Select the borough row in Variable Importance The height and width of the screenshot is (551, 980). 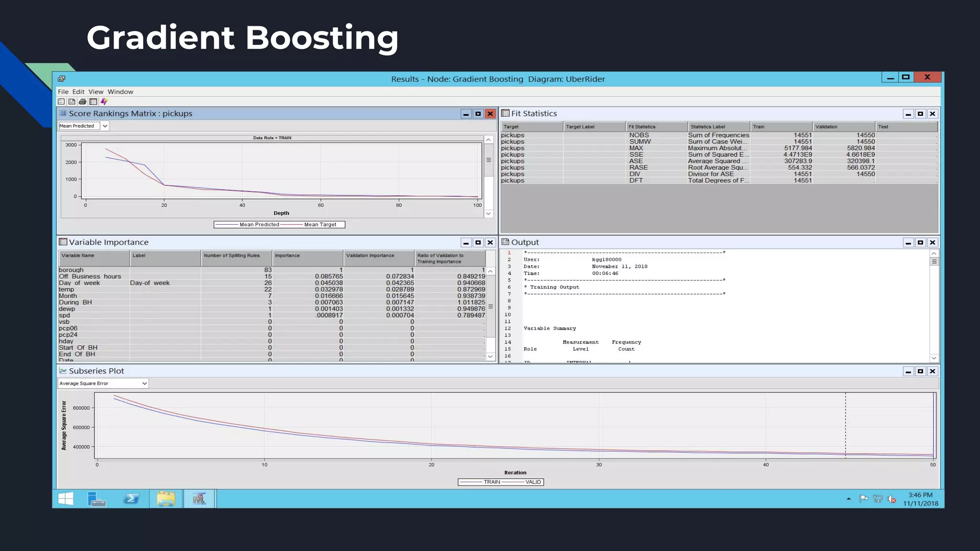[x=71, y=270]
